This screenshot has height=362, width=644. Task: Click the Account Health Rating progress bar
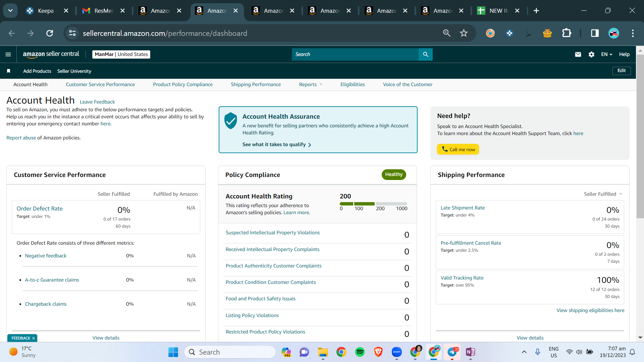373,204
